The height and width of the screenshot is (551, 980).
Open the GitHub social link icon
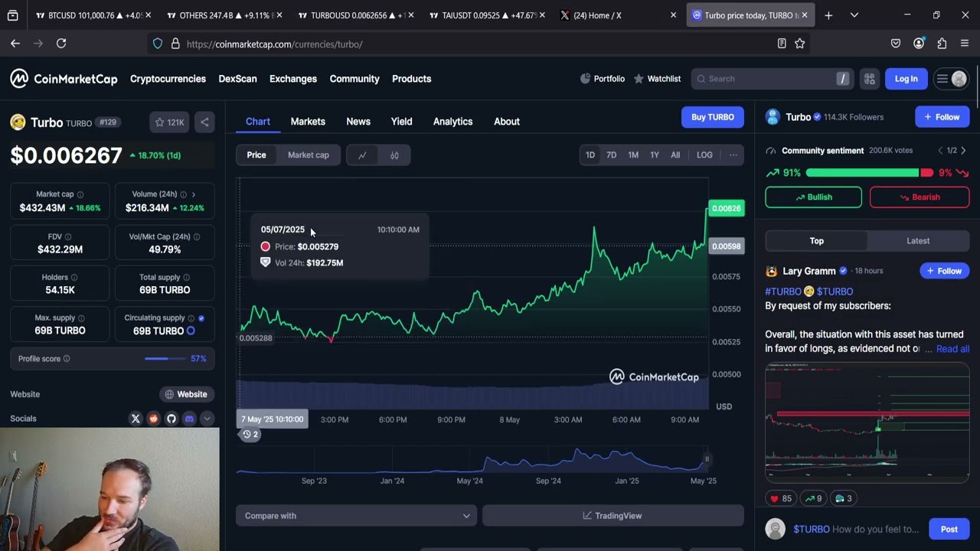(x=171, y=419)
